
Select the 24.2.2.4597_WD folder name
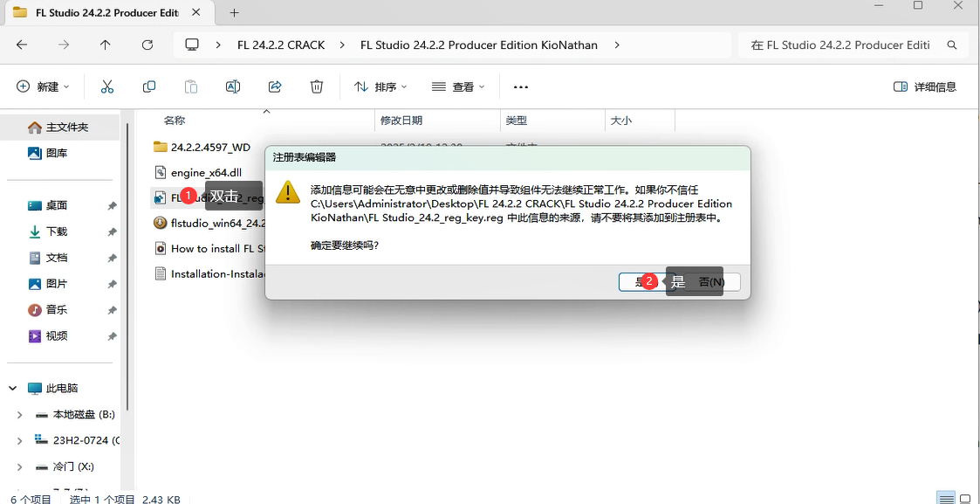[210, 147]
